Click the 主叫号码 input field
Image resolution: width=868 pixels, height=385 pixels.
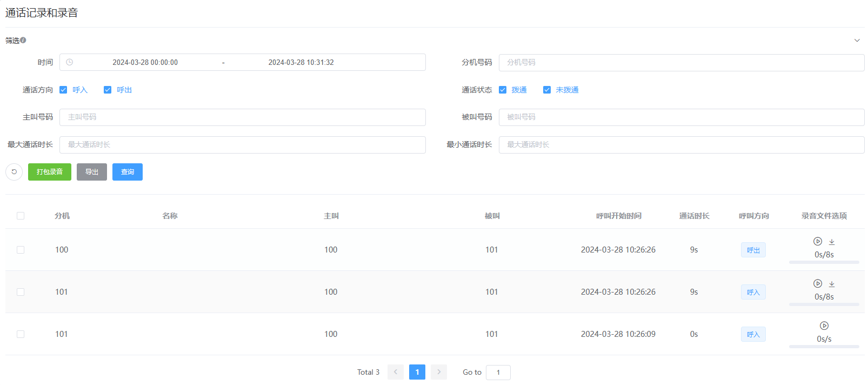(x=242, y=117)
